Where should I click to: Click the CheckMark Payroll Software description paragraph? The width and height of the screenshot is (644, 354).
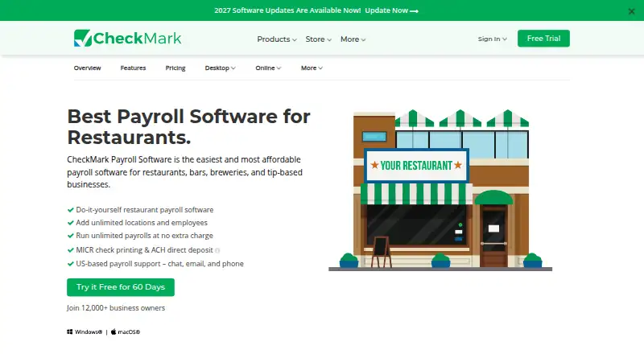185,172
